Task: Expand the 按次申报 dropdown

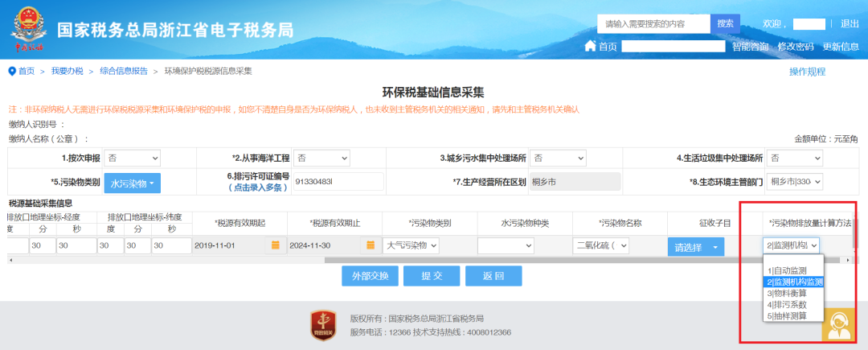Action: [x=132, y=158]
